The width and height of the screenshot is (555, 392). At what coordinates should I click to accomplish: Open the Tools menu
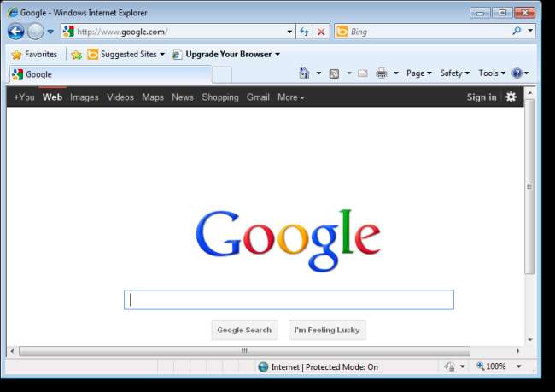[492, 73]
